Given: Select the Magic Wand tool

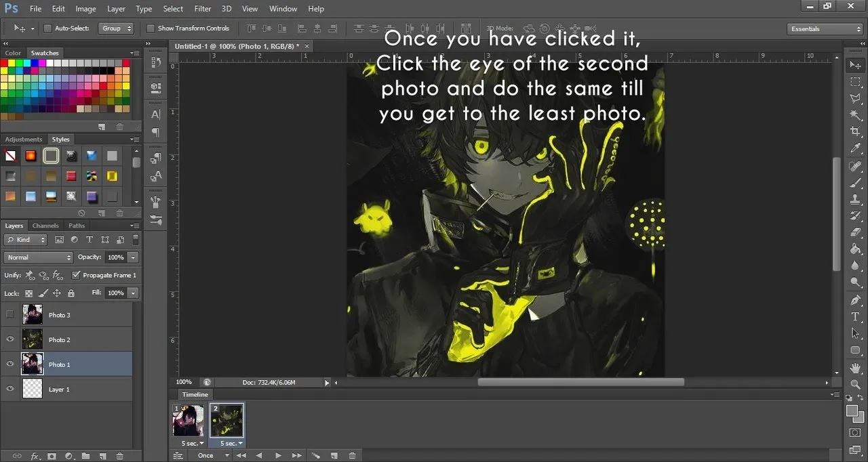Looking at the screenshot, I should 855,115.
